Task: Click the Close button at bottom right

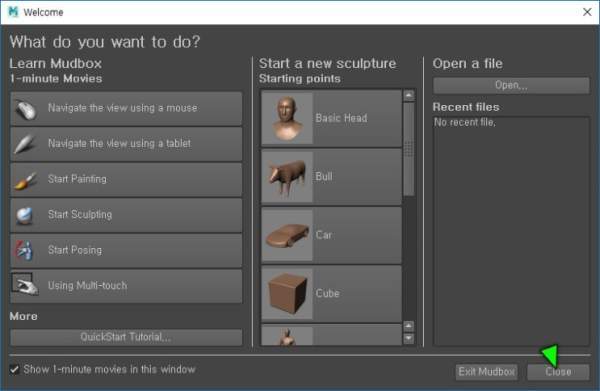Action: tap(558, 372)
